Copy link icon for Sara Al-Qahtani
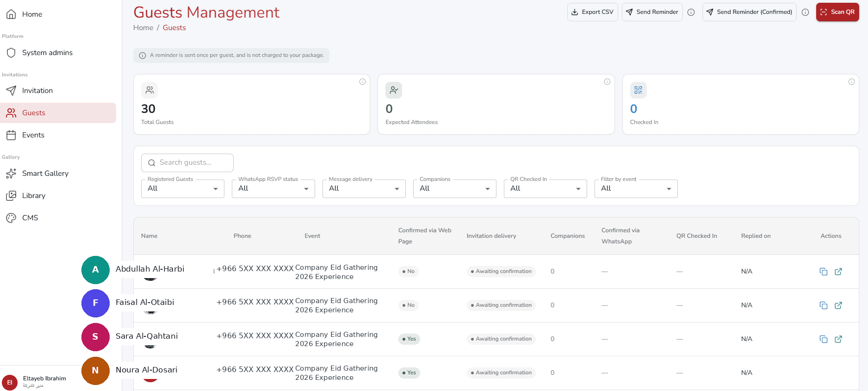The image size is (868, 391). tap(824, 339)
